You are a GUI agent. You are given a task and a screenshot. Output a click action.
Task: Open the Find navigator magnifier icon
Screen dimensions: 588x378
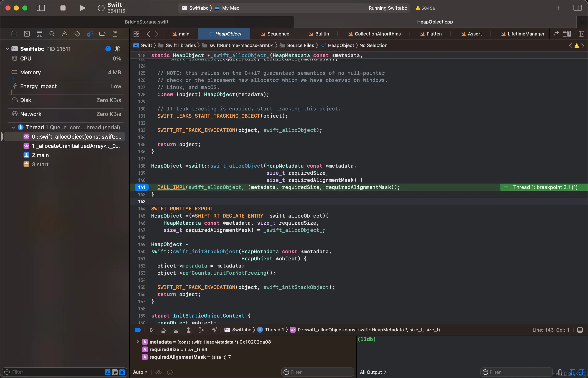[52, 34]
